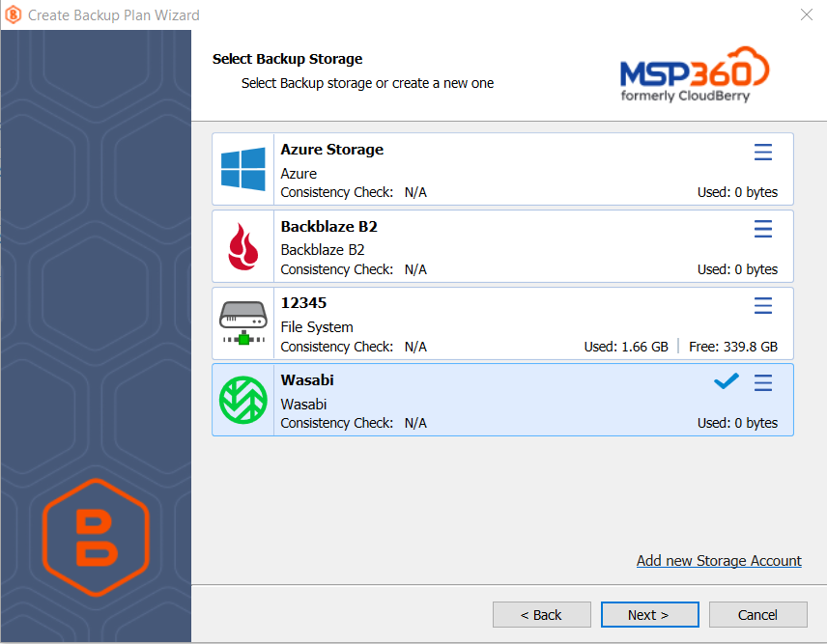Viewport: 827px width, 644px height.
Task: Click the blue checkmark on Wasabi row
Action: click(x=727, y=381)
